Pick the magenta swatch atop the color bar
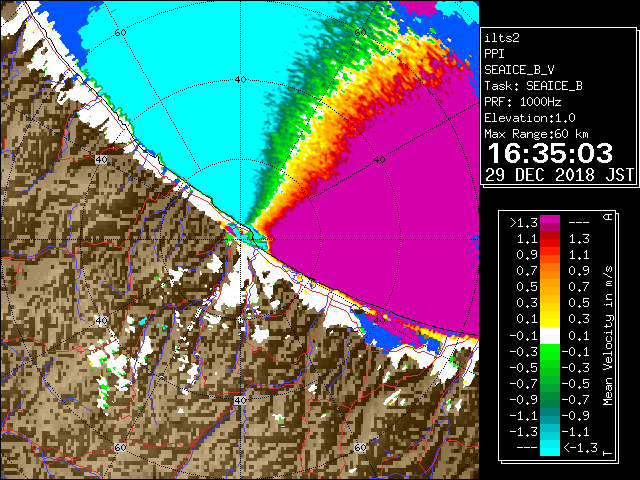This screenshot has width=640, height=480. coord(550,220)
